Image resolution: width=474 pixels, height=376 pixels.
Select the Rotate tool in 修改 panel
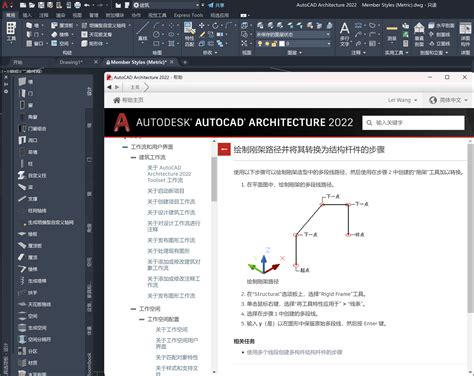[215, 25]
